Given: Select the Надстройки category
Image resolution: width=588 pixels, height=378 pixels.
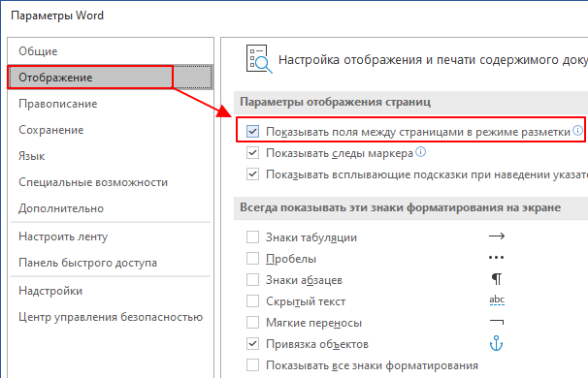Looking at the screenshot, I should coord(111,291).
